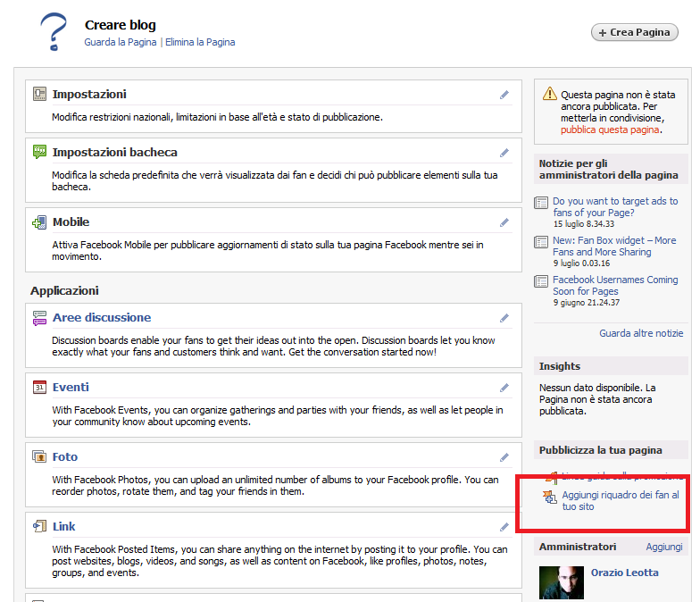Edit Impostazioni bacheca with pencil icon
The image size is (700, 602).
[x=504, y=153]
